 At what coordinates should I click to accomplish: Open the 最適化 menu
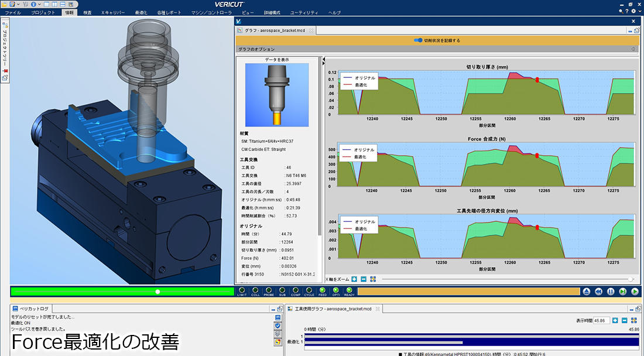click(141, 13)
